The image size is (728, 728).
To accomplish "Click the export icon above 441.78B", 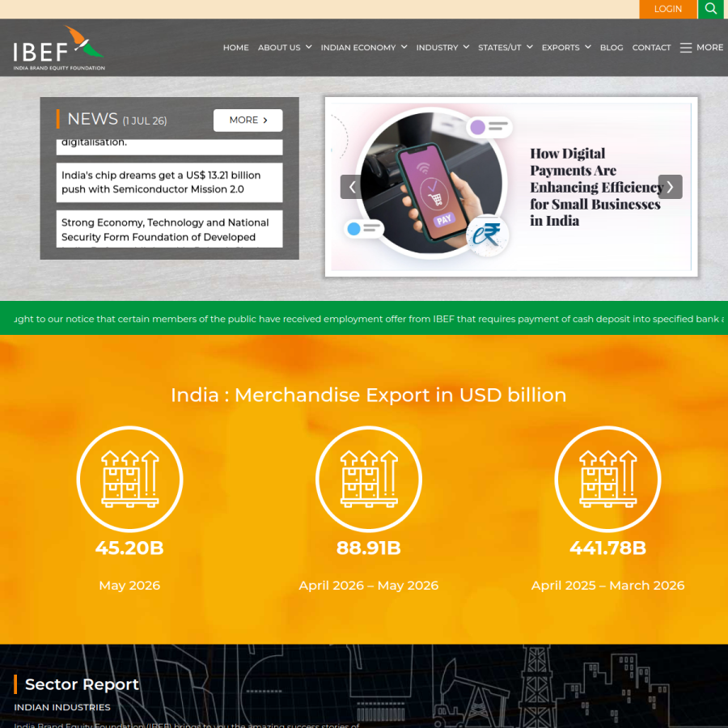I will (607, 479).
